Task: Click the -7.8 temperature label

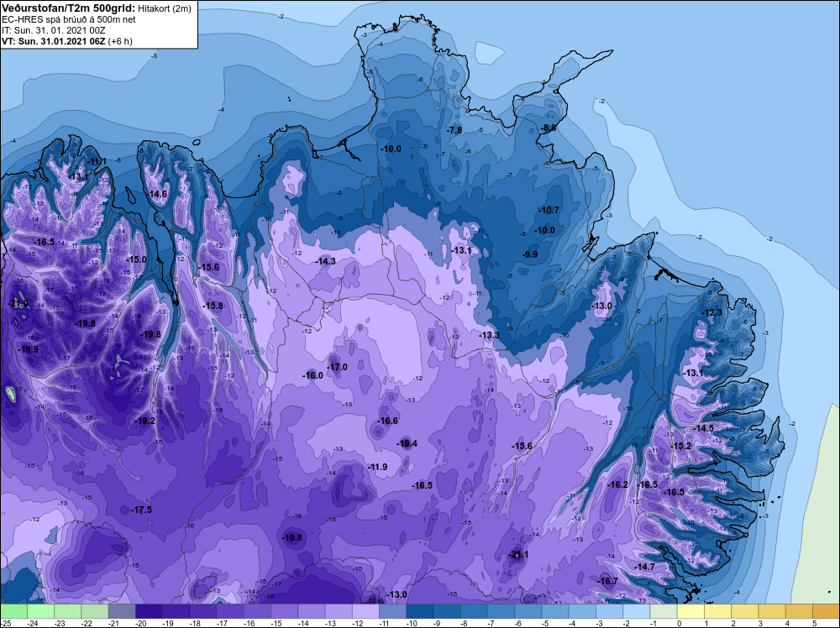Action: (x=454, y=131)
